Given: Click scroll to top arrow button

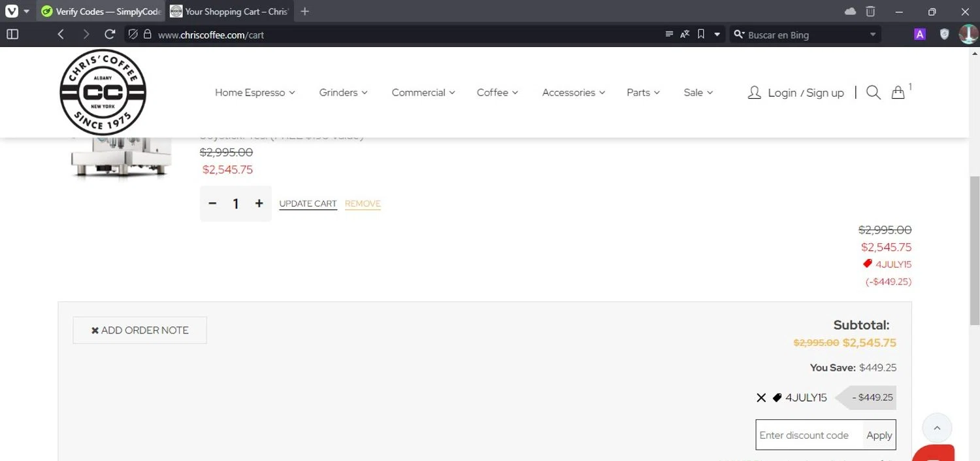Looking at the screenshot, I should coord(937,428).
